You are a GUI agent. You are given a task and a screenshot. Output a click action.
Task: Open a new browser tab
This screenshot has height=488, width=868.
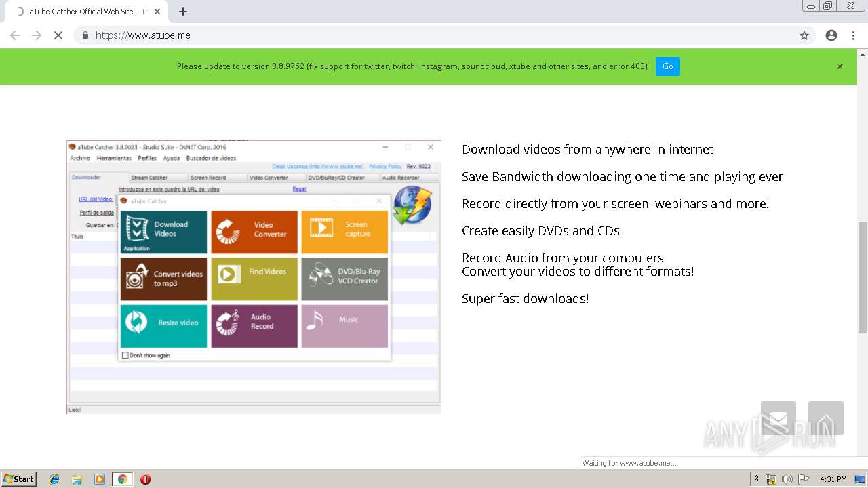point(183,12)
